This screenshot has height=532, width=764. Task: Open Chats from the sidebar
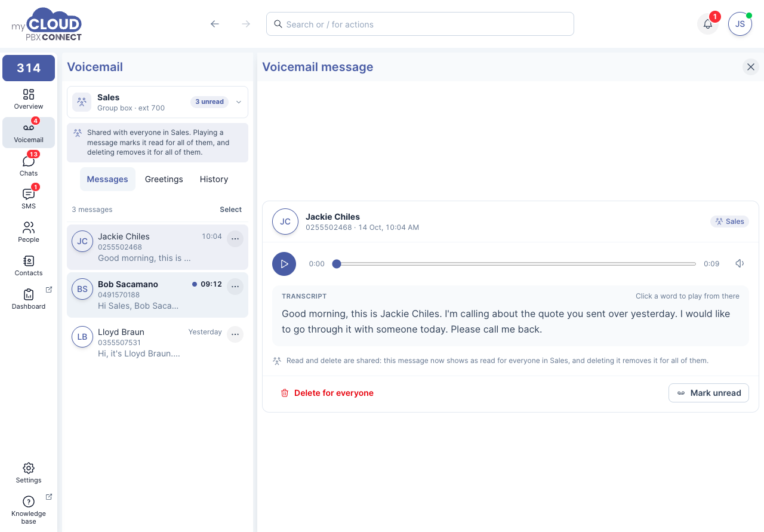tap(29, 166)
